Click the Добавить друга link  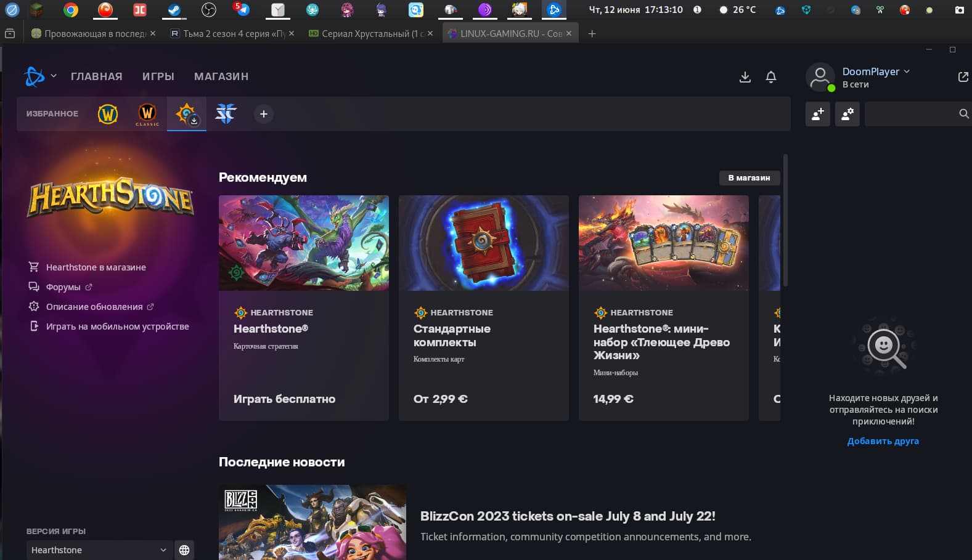(x=883, y=441)
